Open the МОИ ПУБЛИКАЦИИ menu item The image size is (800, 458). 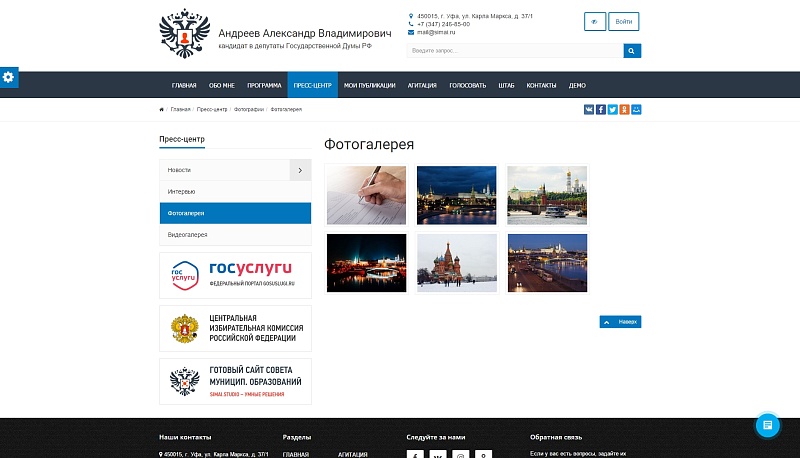point(369,85)
